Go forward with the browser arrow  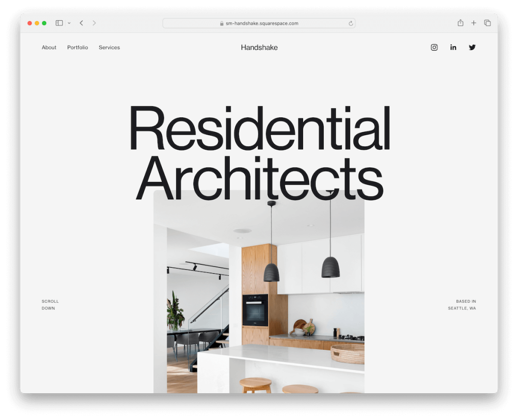pos(94,23)
